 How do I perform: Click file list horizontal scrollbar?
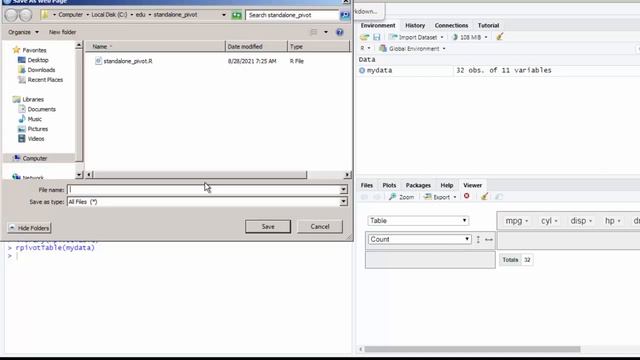200,175
